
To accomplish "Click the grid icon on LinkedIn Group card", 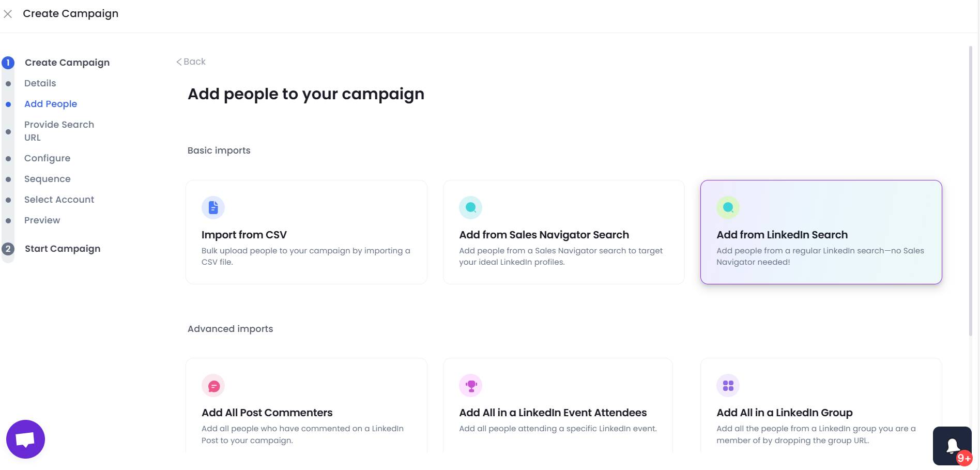I will [x=728, y=385].
